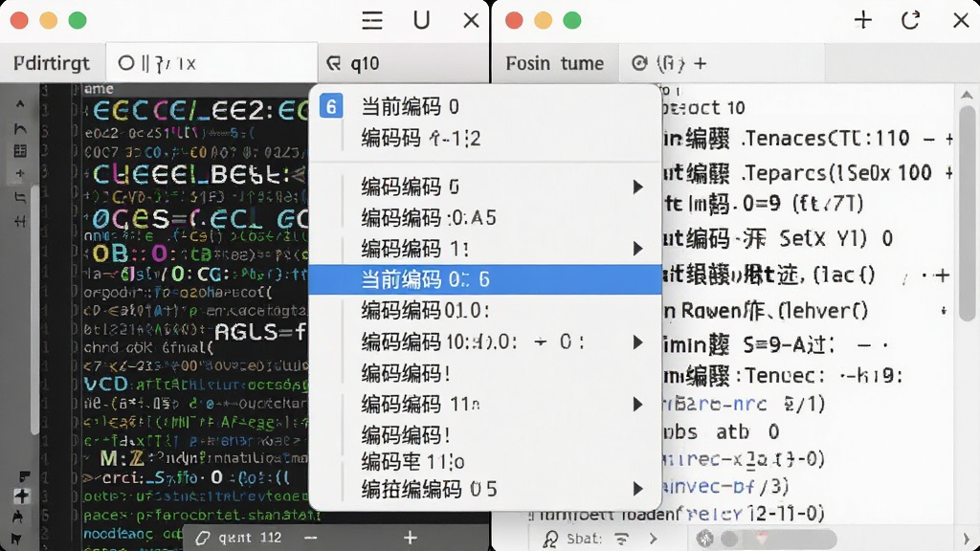Click the highlighted plus icon near sidebar bottom
Viewport: 980px width, 551px height.
tap(21, 496)
